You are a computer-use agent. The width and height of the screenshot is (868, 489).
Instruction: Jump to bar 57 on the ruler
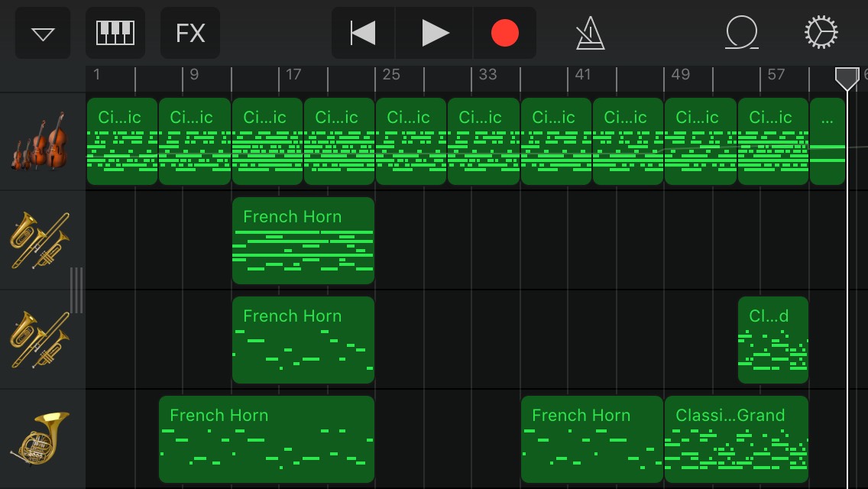[776, 74]
